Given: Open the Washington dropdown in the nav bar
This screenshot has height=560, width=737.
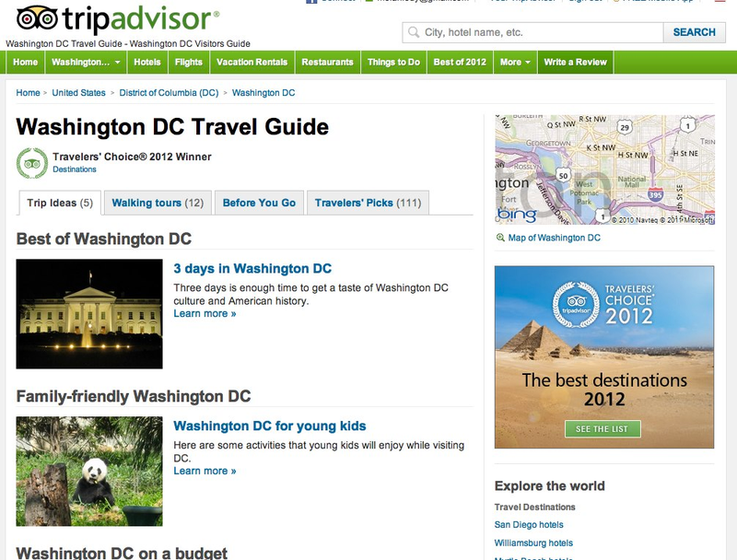Looking at the screenshot, I should [86, 62].
